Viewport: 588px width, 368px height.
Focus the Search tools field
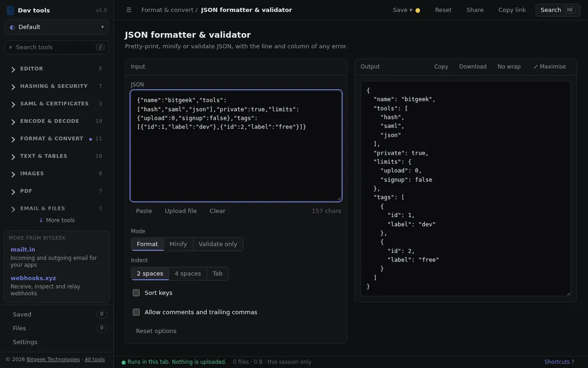click(x=57, y=47)
